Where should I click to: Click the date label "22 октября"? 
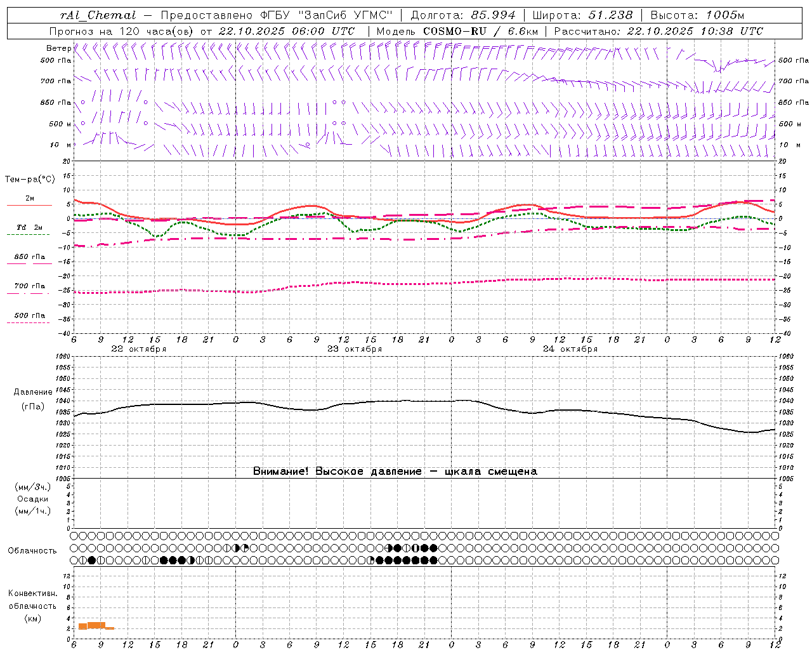click(x=139, y=349)
